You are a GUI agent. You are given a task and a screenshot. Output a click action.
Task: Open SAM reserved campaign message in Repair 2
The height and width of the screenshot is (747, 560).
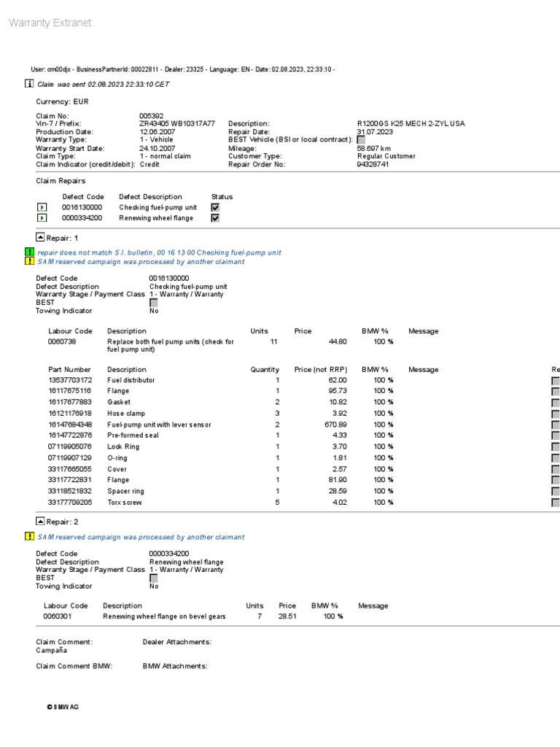(x=141, y=537)
